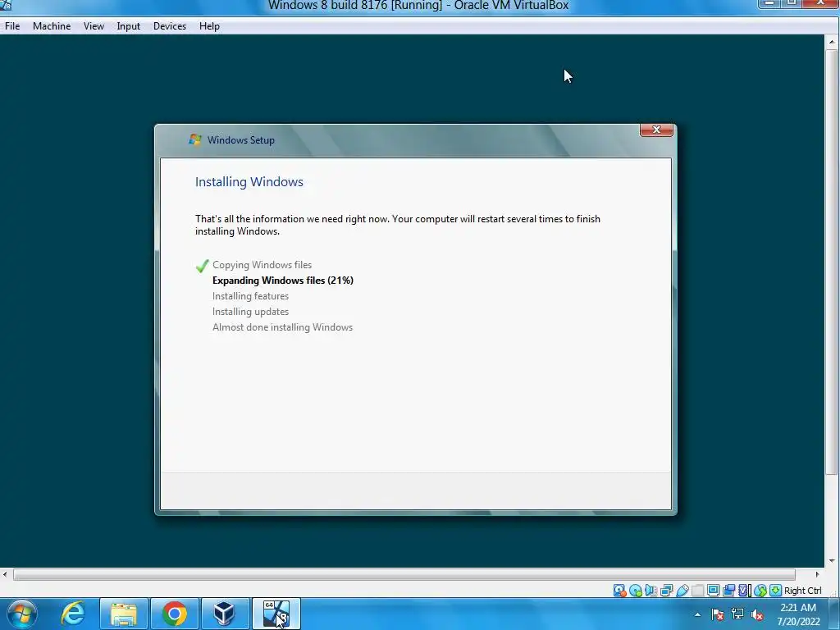Viewport: 840px width, 630px height.
Task: Open the Devices menu
Action: (170, 26)
